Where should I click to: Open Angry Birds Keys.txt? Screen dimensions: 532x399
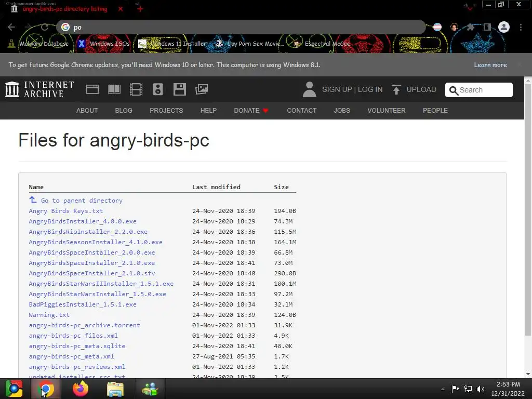tap(66, 211)
